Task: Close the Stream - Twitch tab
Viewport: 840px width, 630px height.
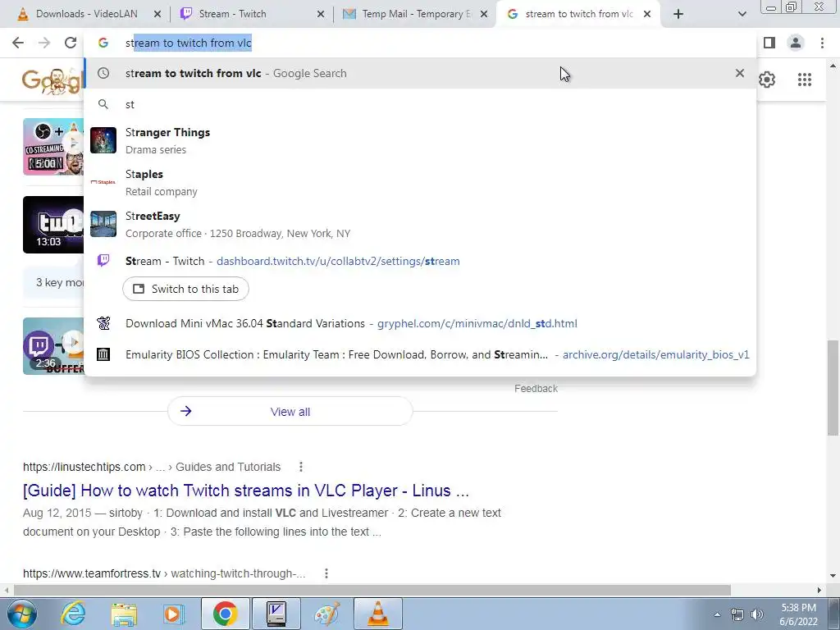Action: 321,14
